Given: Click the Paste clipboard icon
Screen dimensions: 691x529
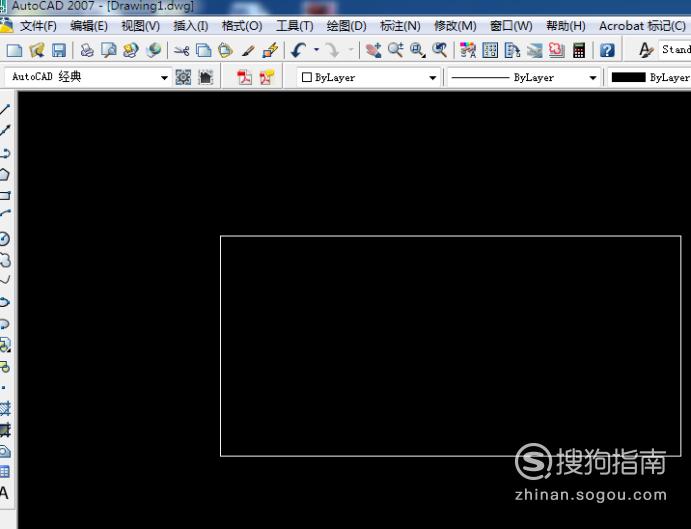Looking at the screenshot, I should click(225, 50).
